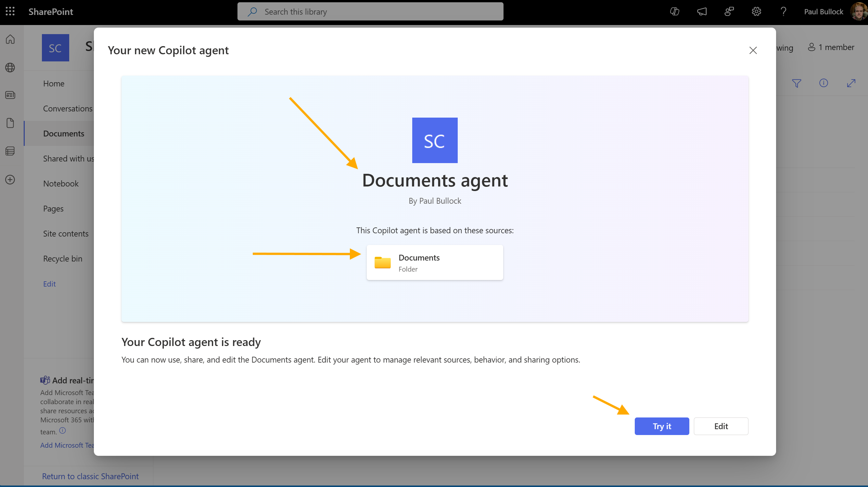Click the filter icon in document library

click(796, 83)
